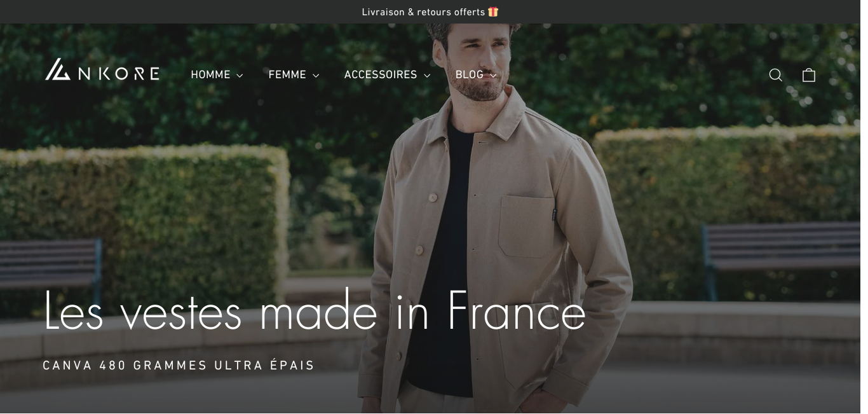Click the gift emoji in announcement bar
Screen dimensions: 868x414
(x=493, y=11)
